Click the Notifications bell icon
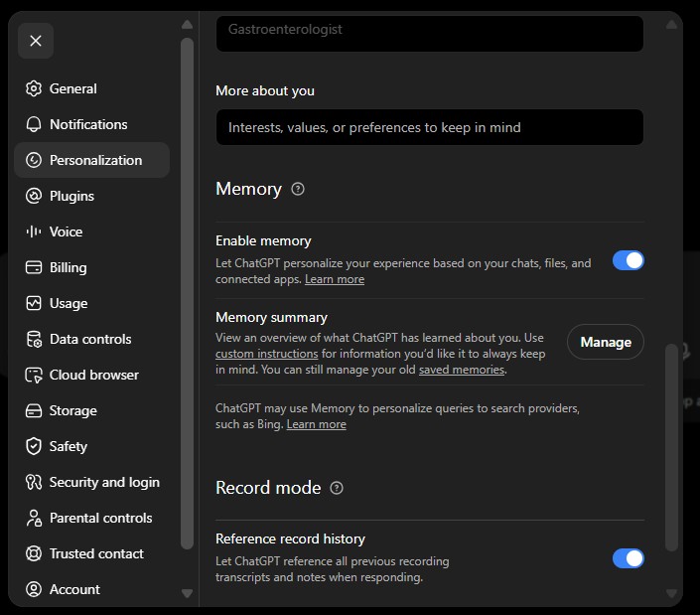The image size is (700, 615). click(34, 124)
